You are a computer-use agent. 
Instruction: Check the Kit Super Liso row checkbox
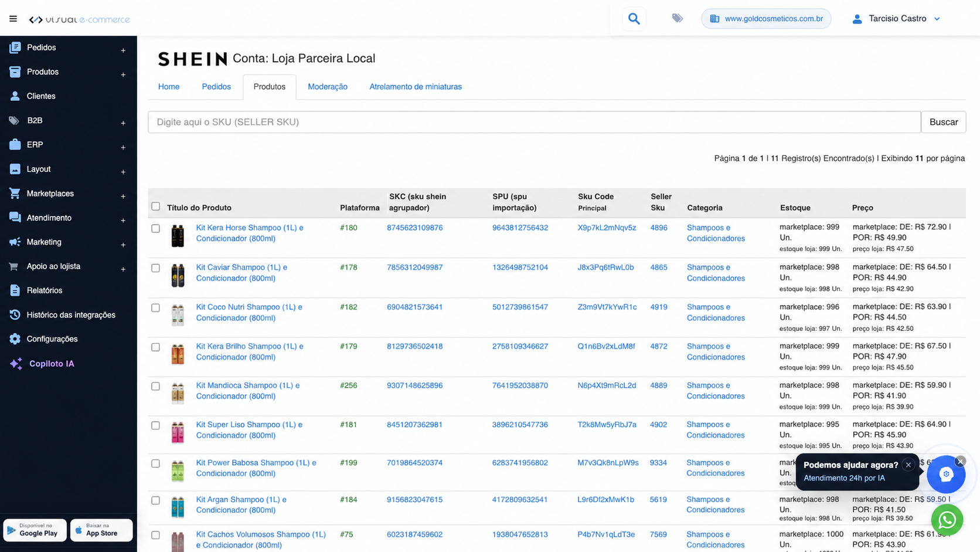pos(155,426)
